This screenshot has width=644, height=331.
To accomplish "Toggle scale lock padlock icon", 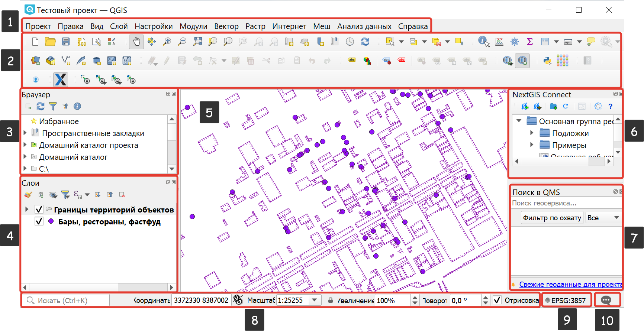I will [x=330, y=300].
